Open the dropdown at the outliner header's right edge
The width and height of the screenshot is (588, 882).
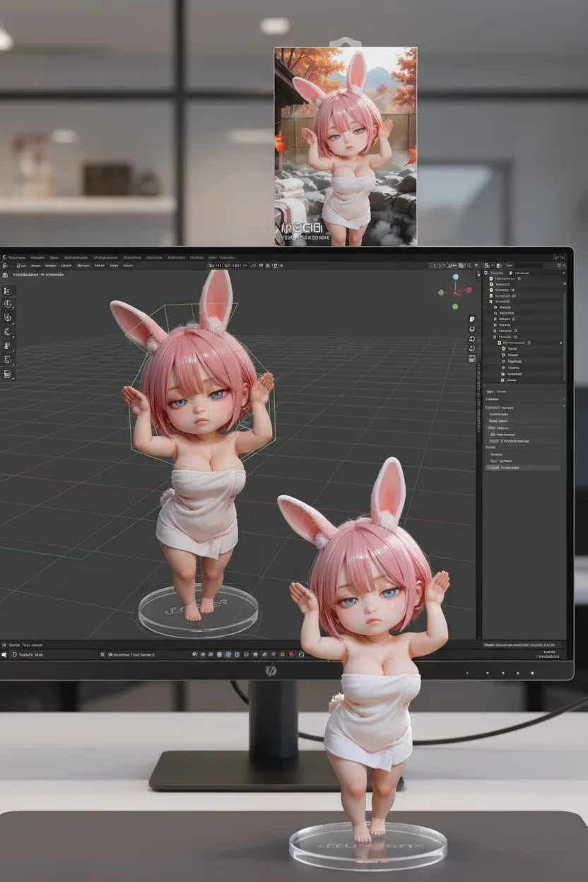[563, 265]
